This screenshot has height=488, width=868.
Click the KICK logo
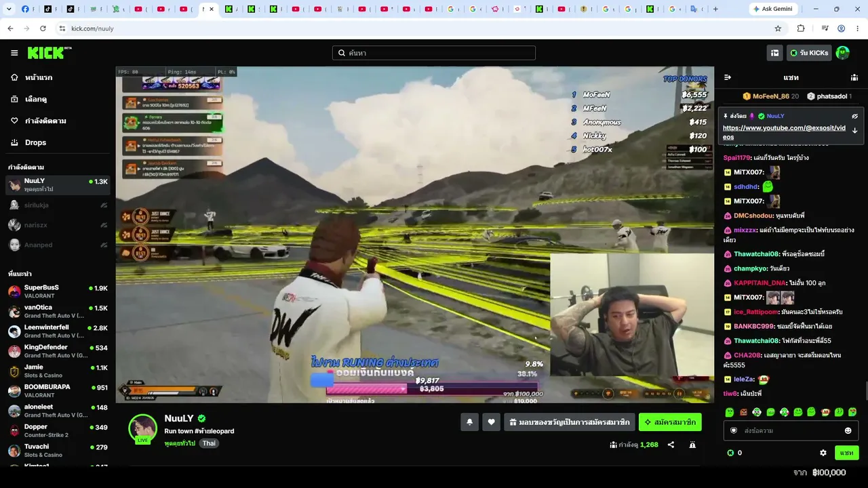50,53
